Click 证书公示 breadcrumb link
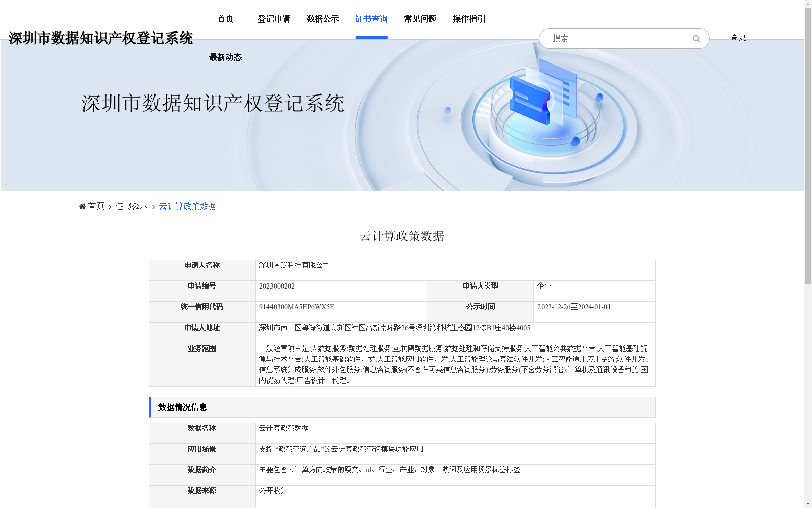The image size is (812, 508). (132, 206)
